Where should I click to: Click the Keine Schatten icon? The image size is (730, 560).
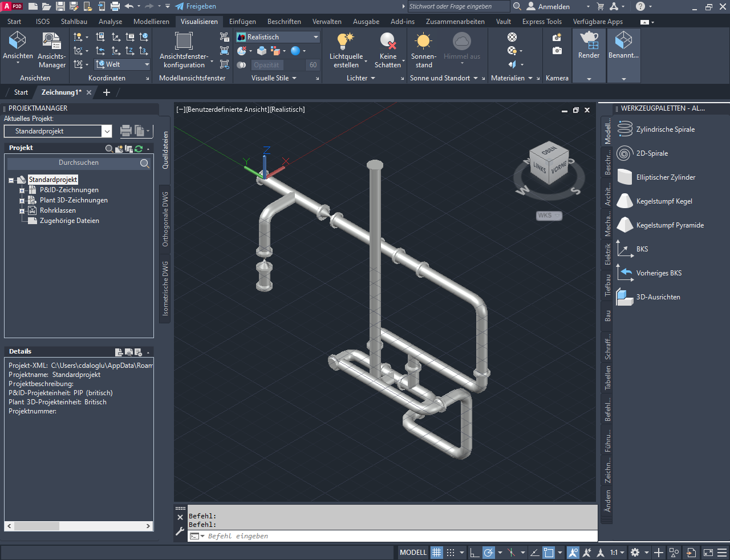[x=388, y=41]
